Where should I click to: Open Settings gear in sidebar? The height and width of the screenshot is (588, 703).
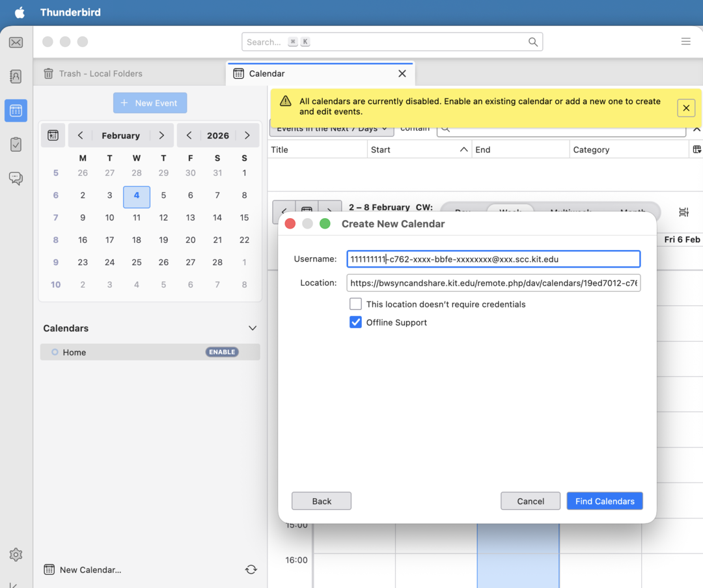pos(16,555)
